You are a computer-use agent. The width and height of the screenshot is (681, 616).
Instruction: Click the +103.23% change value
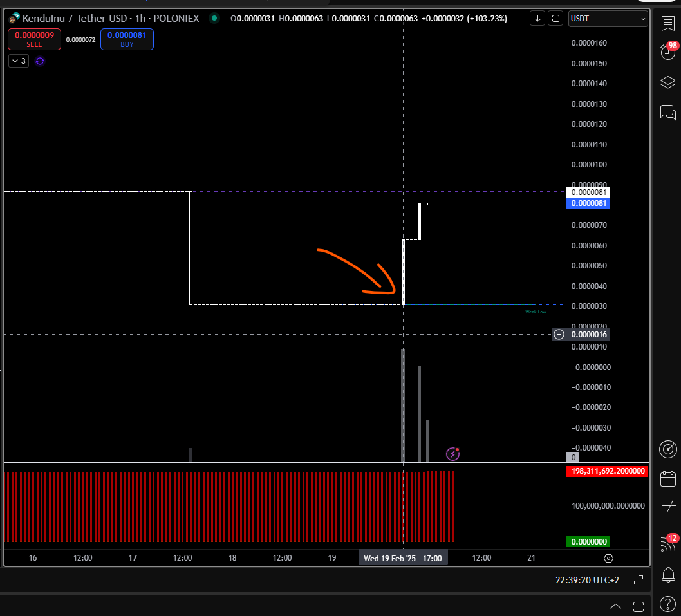487,18
